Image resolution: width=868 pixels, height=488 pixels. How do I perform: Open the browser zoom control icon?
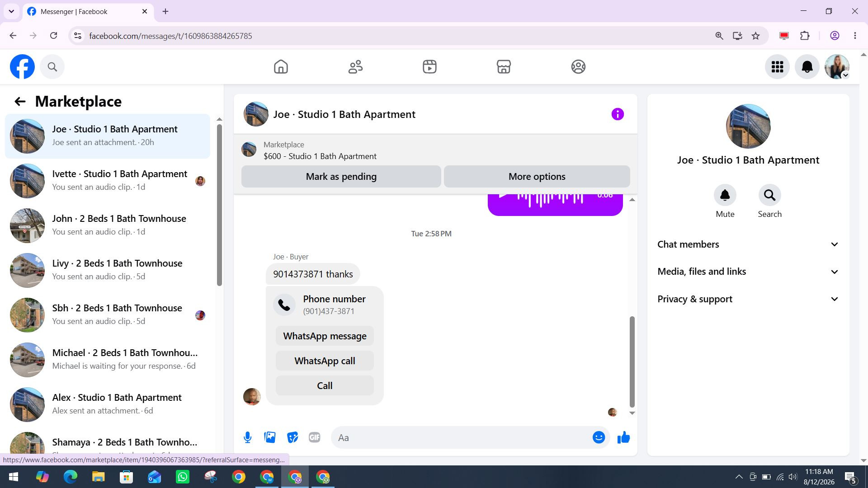tap(719, 36)
